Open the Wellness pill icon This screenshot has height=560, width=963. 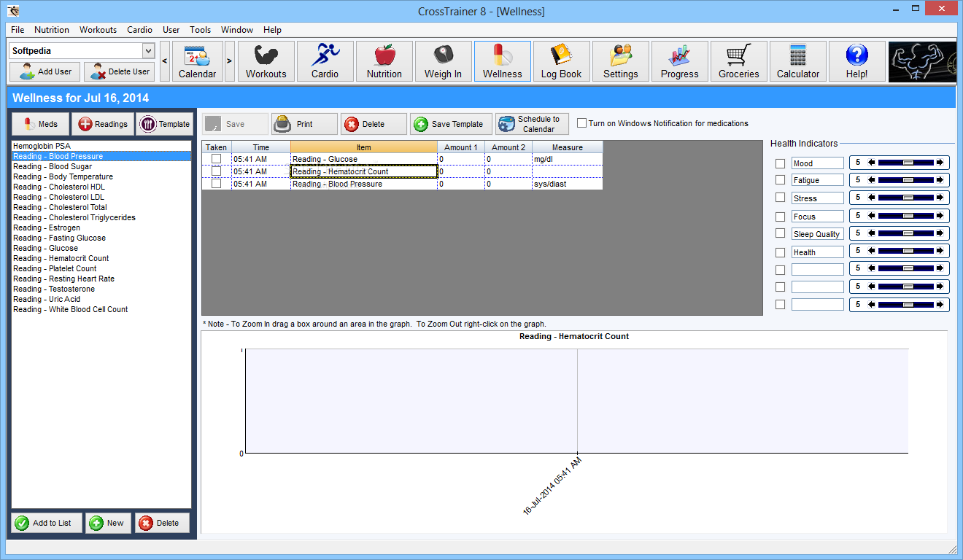click(x=503, y=61)
